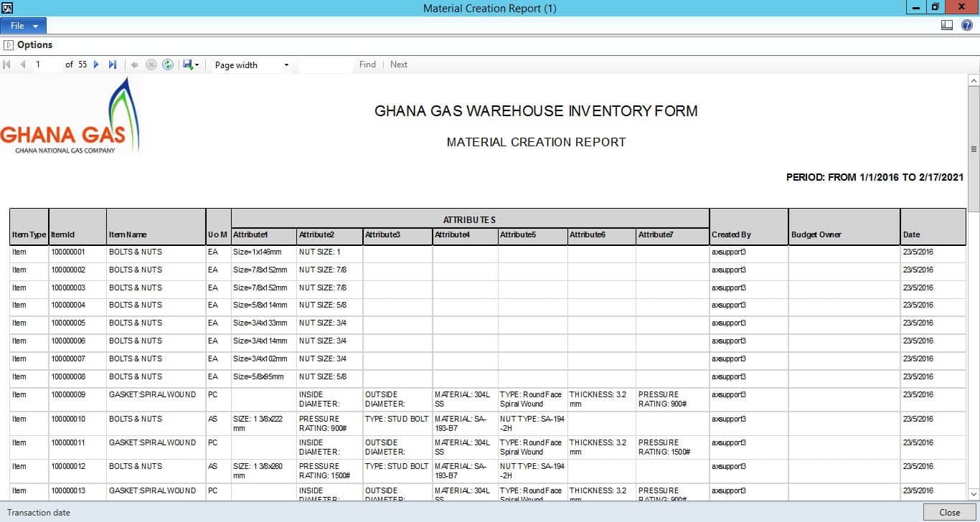Toggle the parameters panel layout icon

[x=947, y=24]
